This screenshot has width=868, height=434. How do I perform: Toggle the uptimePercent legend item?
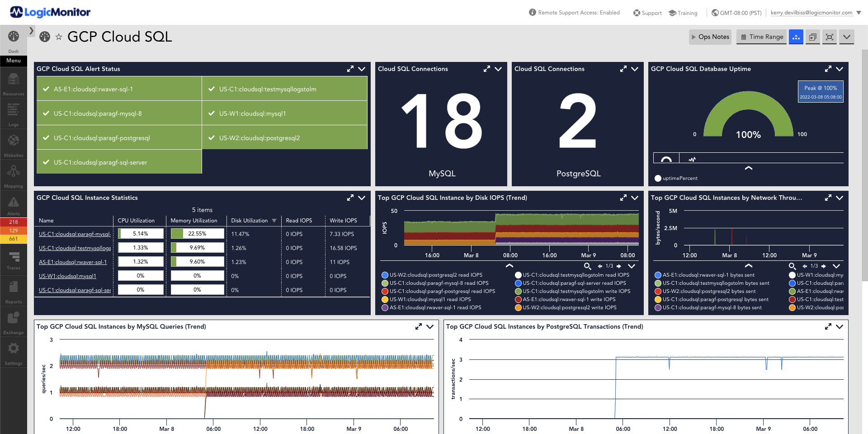tap(676, 178)
